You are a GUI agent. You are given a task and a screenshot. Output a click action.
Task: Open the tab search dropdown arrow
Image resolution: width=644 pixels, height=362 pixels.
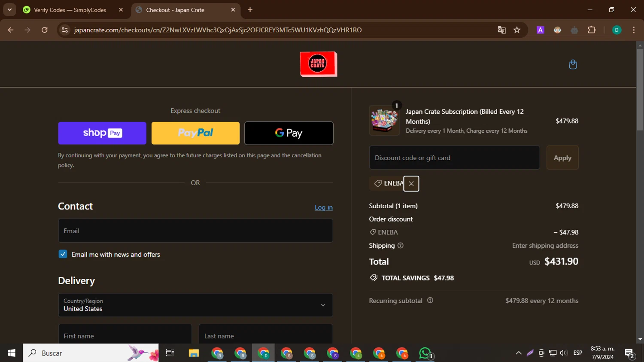tap(9, 10)
